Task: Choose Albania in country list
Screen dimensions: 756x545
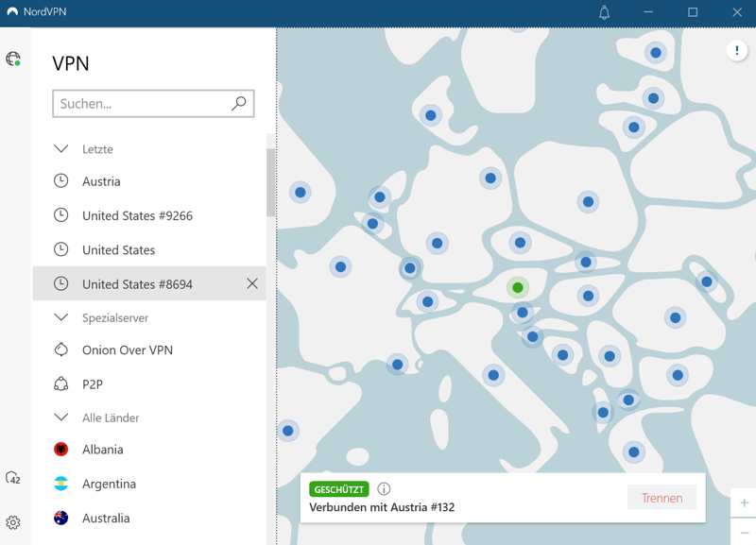Action: (102, 450)
